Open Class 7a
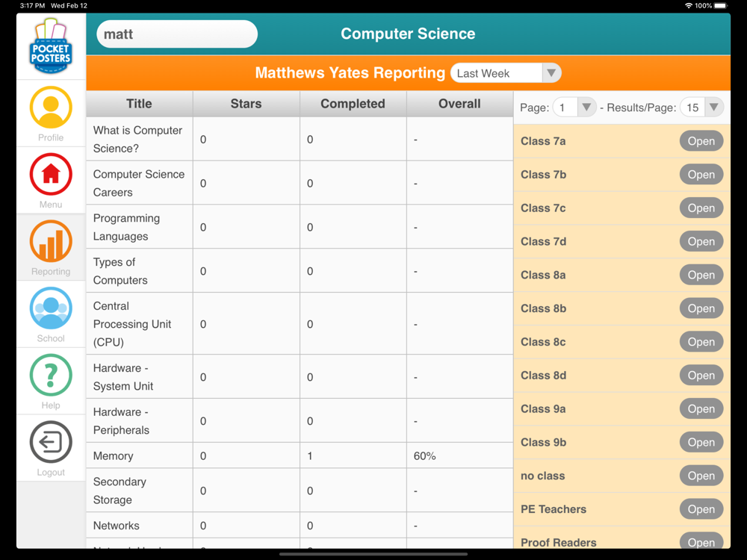This screenshot has height=560, width=747. point(701,141)
